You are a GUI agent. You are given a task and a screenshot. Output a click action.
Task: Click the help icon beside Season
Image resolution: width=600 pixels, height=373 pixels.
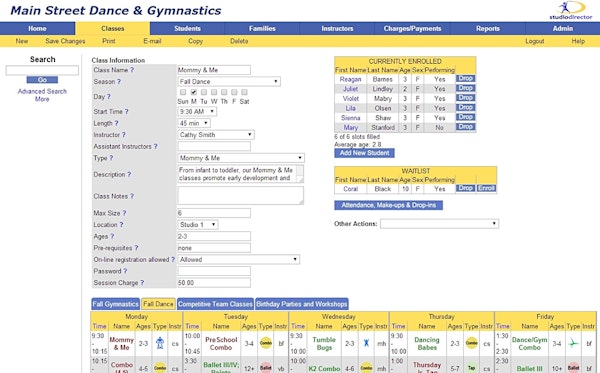[x=119, y=81]
